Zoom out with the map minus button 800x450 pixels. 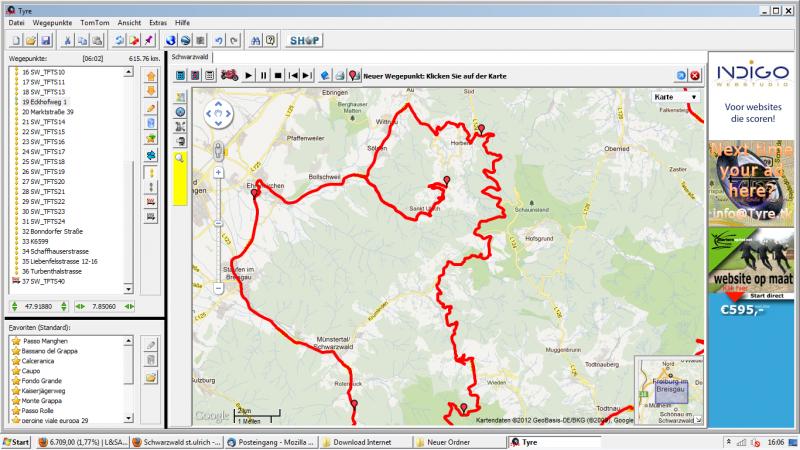(218, 288)
